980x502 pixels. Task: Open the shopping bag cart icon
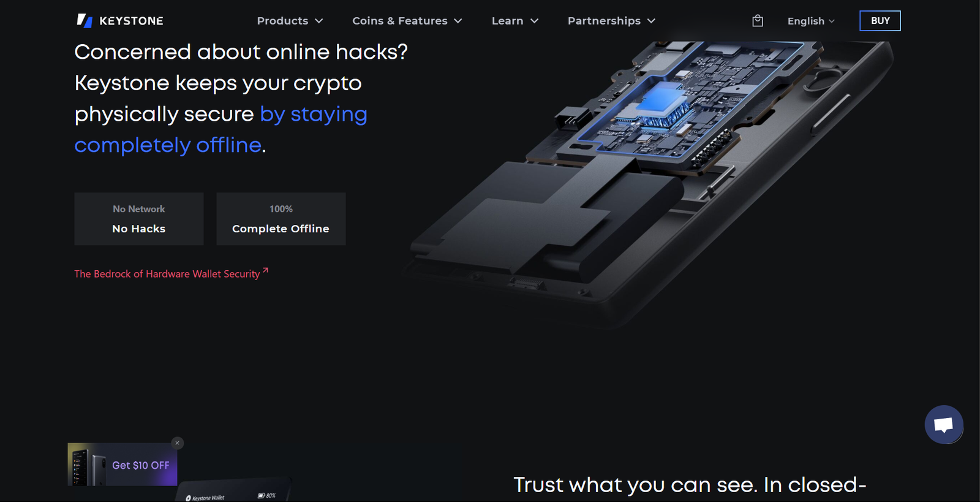pyautogui.click(x=758, y=21)
